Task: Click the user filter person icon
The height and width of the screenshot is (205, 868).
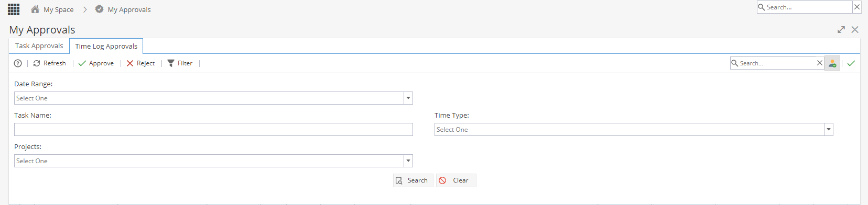Action: pyautogui.click(x=832, y=63)
